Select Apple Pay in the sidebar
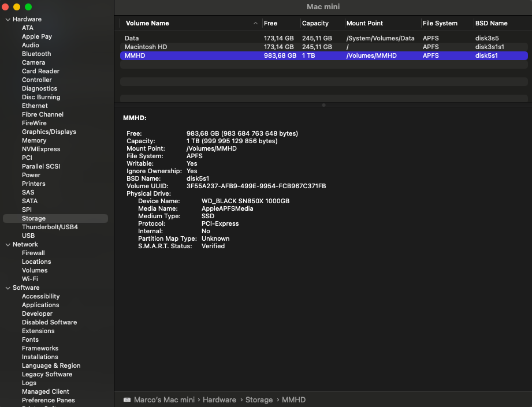The width and height of the screenshot is (532, 407). tap(37, 36)
